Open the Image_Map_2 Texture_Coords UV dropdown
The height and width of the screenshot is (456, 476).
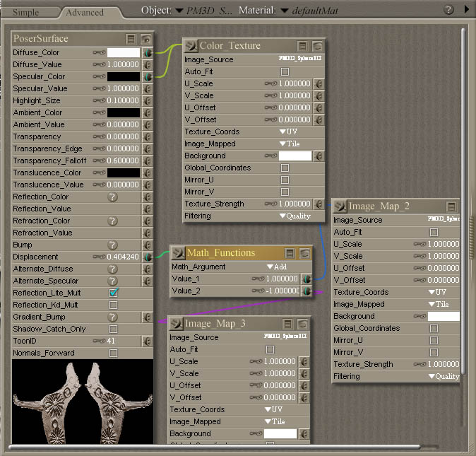pos(437,292)
